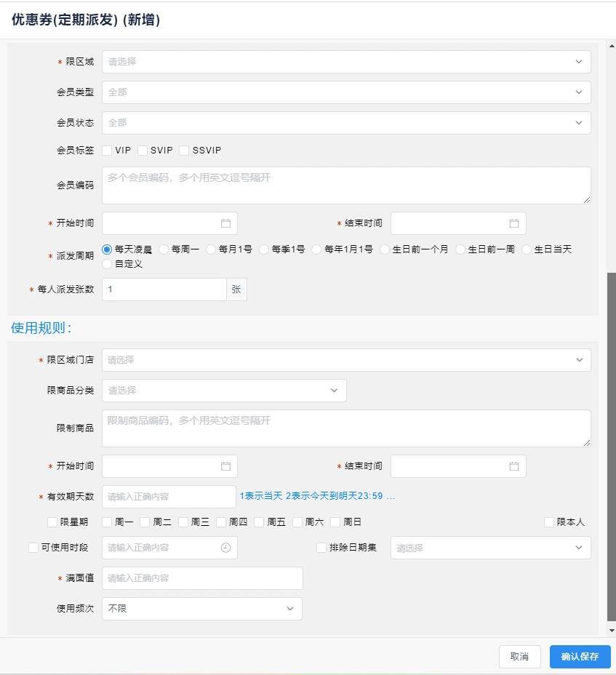This screenshot has height=675, width=616.
Task: Focus 满面值 input field
Action: click(202, 578)
